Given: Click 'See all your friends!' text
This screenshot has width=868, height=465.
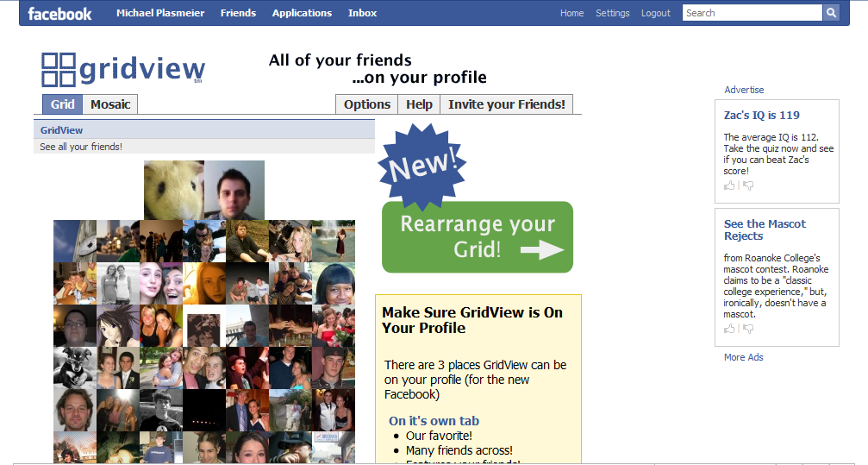Looking at the screenshot, I should pos(81,147).
